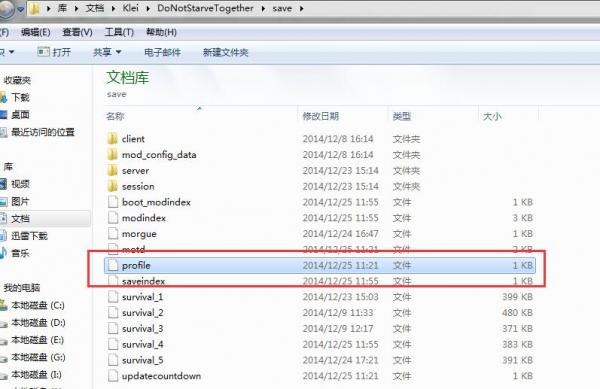Open the 查看(V) menu
This screenshot has height=389, width=600.
tap(77, 33)
